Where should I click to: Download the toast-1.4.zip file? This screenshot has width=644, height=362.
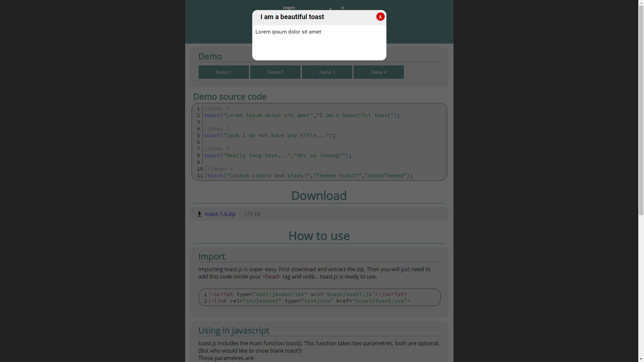(x=220, y=214)
